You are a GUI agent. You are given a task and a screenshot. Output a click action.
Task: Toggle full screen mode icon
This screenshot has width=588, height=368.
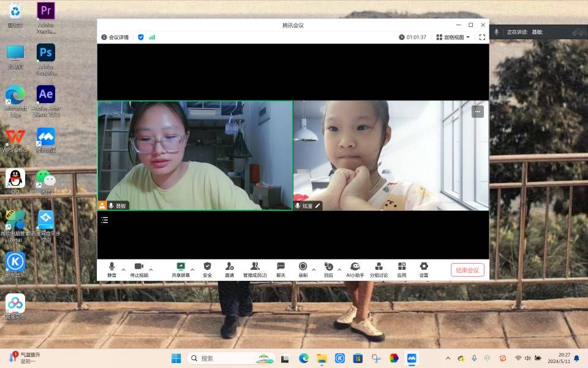[482, 37]
